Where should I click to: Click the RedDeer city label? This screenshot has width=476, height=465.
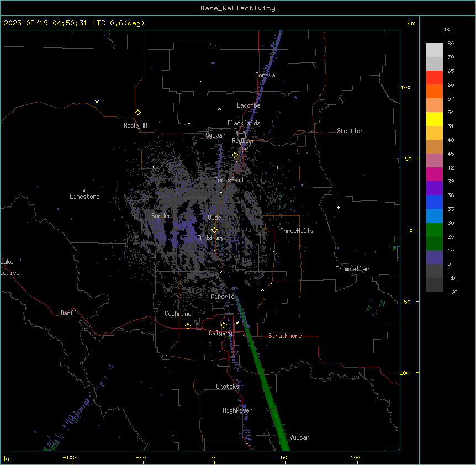pyautogui.click(x=243, y=141)
